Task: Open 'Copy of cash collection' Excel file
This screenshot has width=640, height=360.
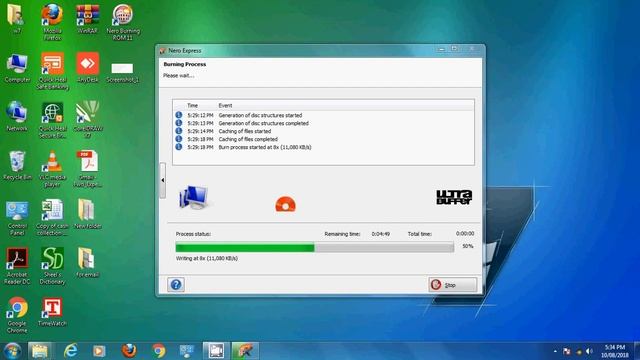Action: 52,218
